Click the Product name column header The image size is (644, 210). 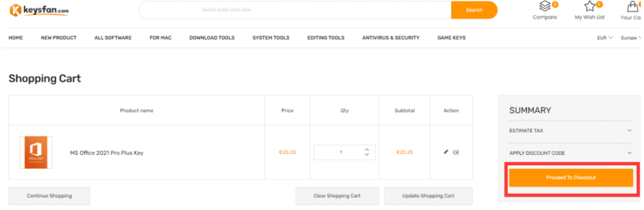point(137,110)
